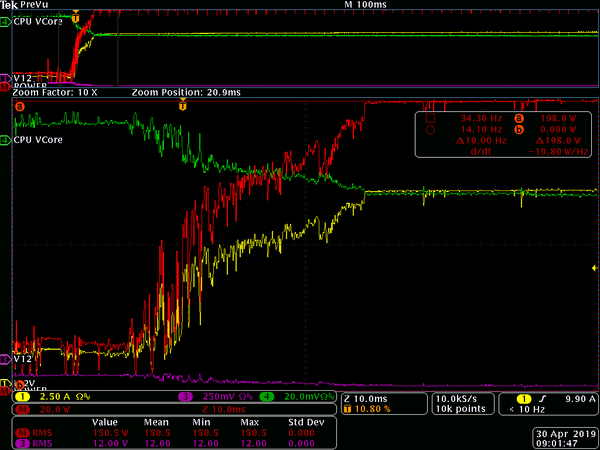Click orange 'a' badge in cursor readout
The height and width of the screenshot is (450, 600).
(x=519, y=118)
